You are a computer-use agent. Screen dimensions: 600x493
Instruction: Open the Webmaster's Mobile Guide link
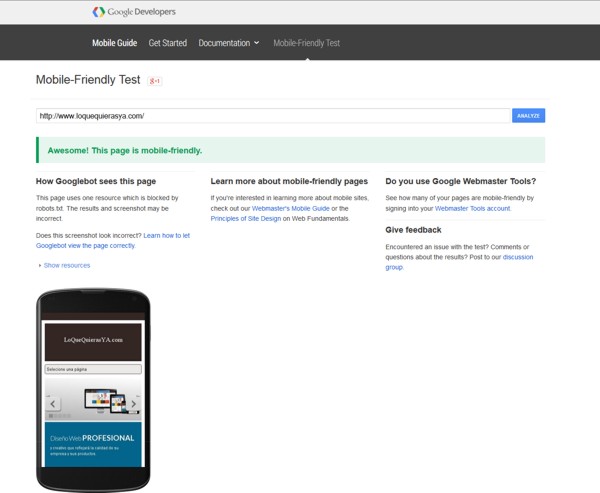pos(291,208)
